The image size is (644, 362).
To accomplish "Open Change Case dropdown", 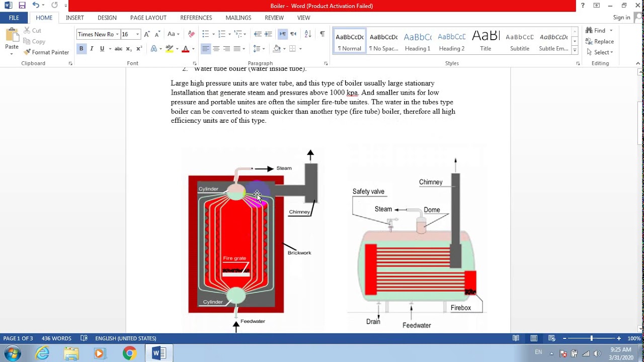I will [174, 34].
